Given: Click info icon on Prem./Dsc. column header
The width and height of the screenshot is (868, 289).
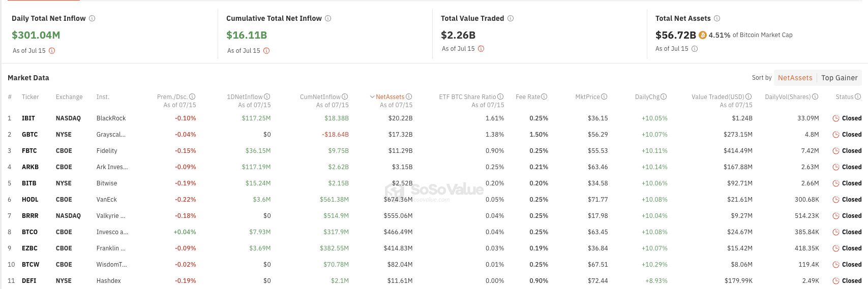Looking at the screenshot, I should tap(192, 97).
